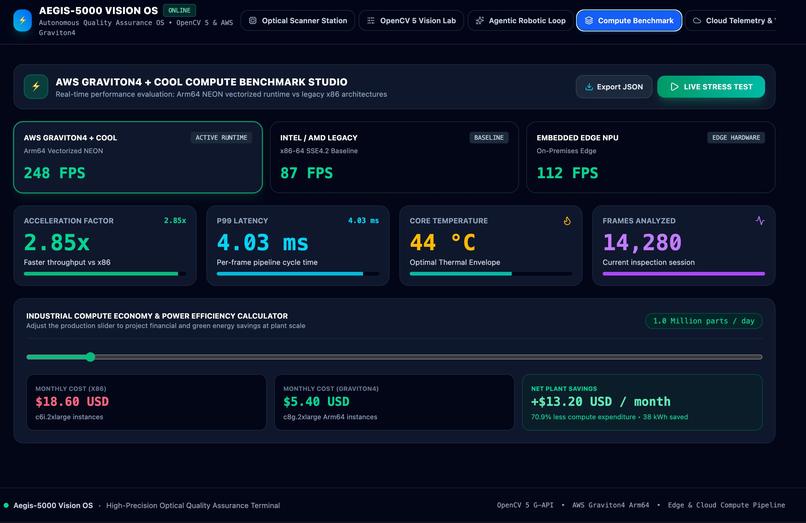Click the '$18.60 USD' monthly x86 cost
The height and width of the screenshot is (523, 806).
72,402
